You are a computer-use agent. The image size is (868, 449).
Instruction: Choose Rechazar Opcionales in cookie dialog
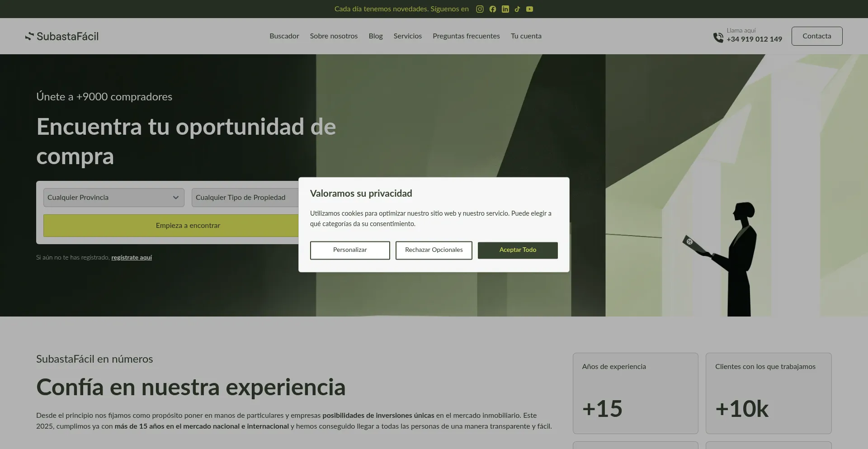pyautogui.click(x=434, y=250)
